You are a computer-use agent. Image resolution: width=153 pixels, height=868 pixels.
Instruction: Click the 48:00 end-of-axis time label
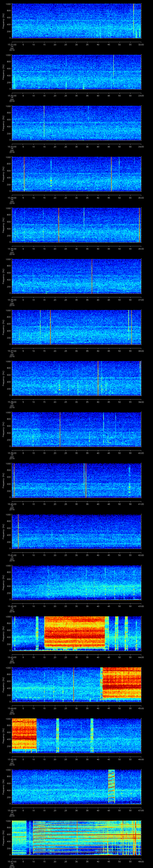[141, 861]
